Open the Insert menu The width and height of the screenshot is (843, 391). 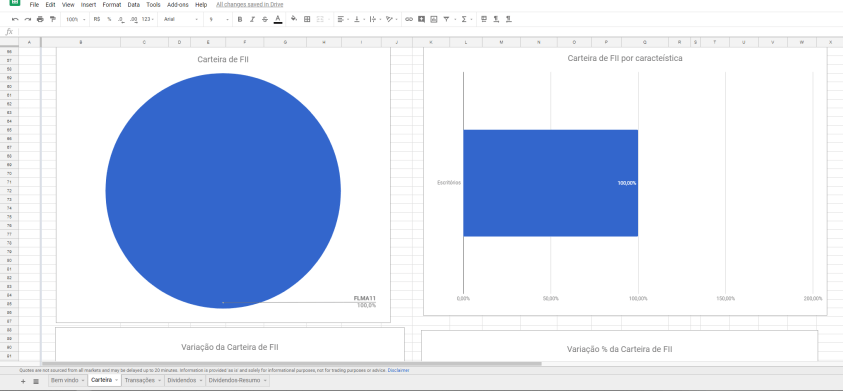coord(88,4)
